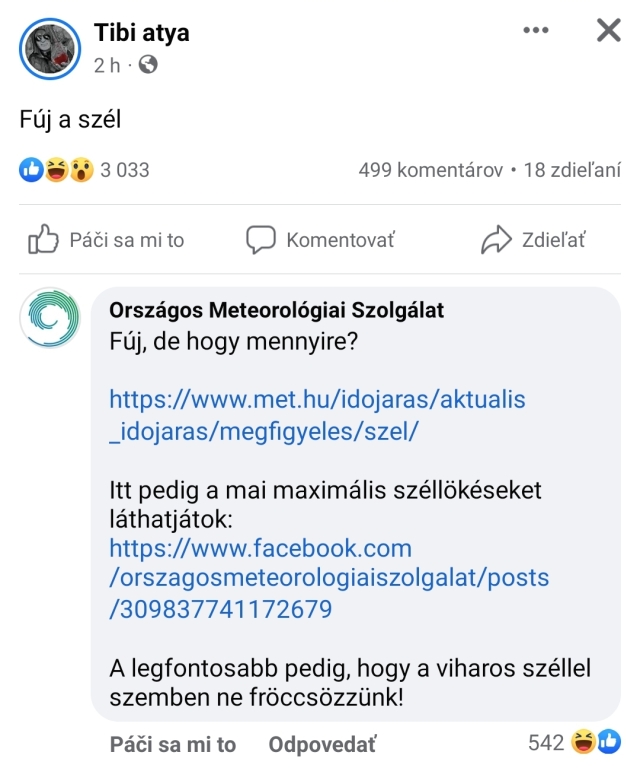640x768 pixels.
Task: Reply to the comment via Odpovedať
Action: point(322,744)
